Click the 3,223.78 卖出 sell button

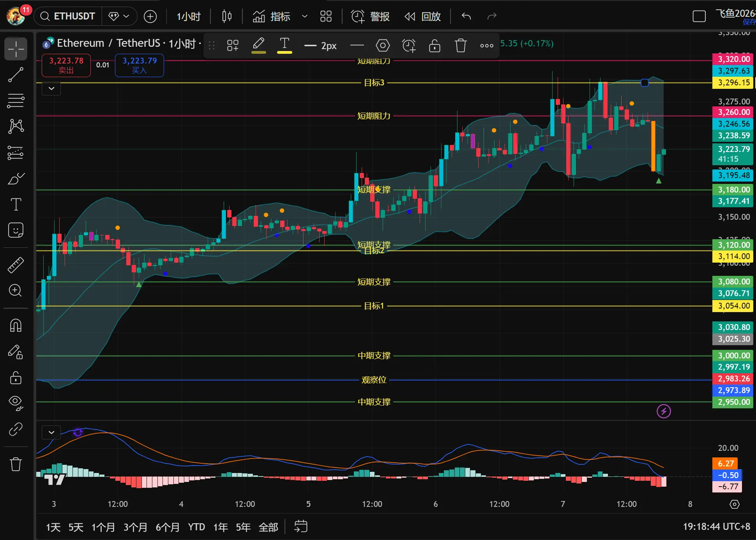coord(66,65)
